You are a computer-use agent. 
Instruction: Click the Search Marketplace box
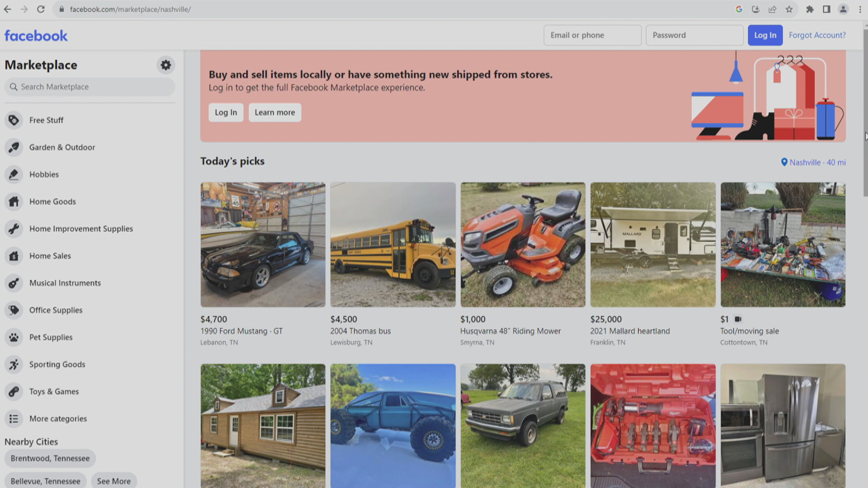click(90, 87)
